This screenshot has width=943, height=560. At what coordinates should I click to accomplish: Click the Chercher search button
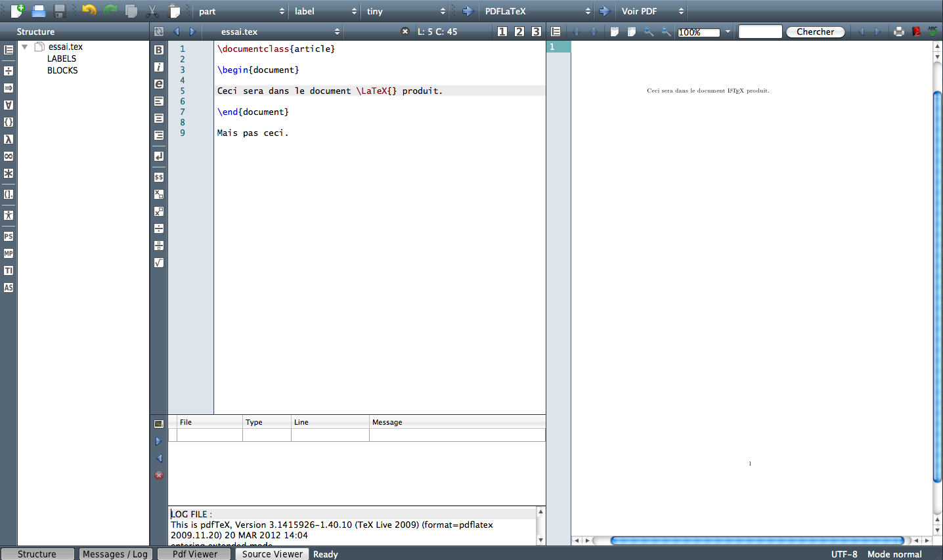(816, 32)
